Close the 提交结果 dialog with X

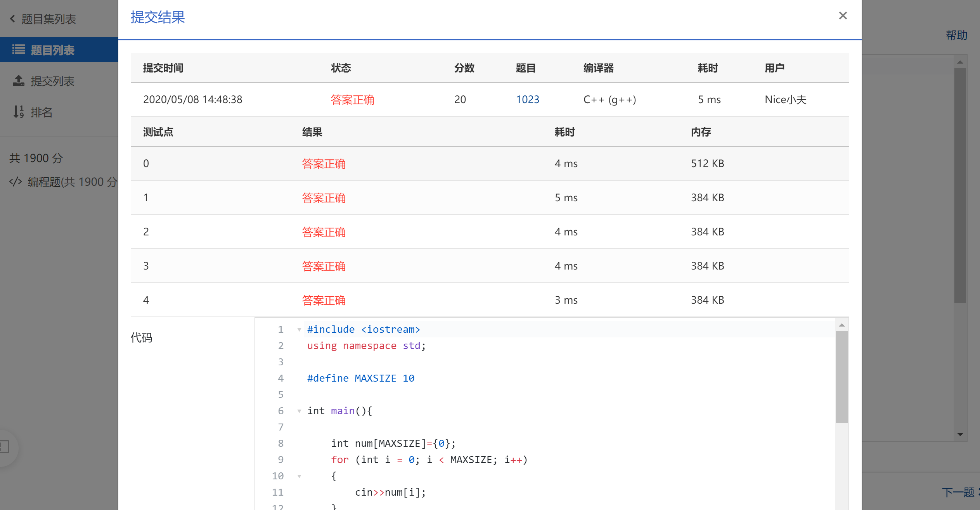click(842, 16)
